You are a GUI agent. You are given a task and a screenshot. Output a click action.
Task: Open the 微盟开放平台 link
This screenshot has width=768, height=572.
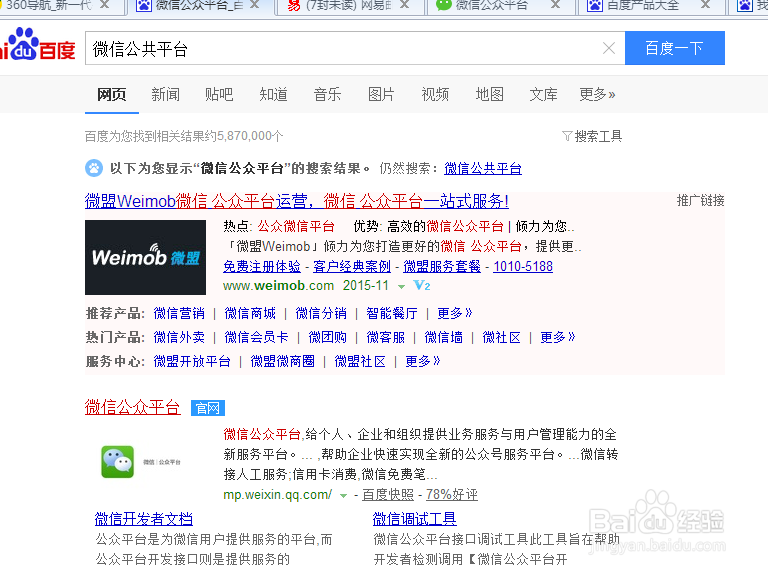click(192, 361)
